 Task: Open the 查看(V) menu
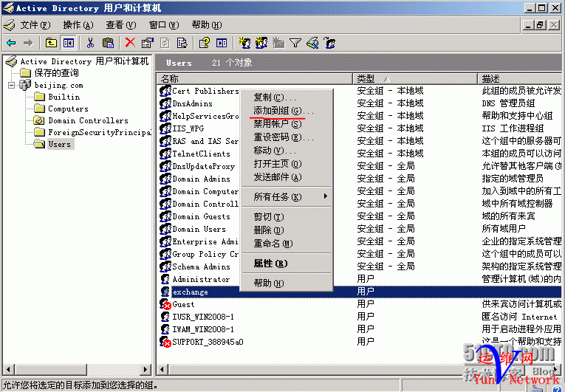(121, 25)
